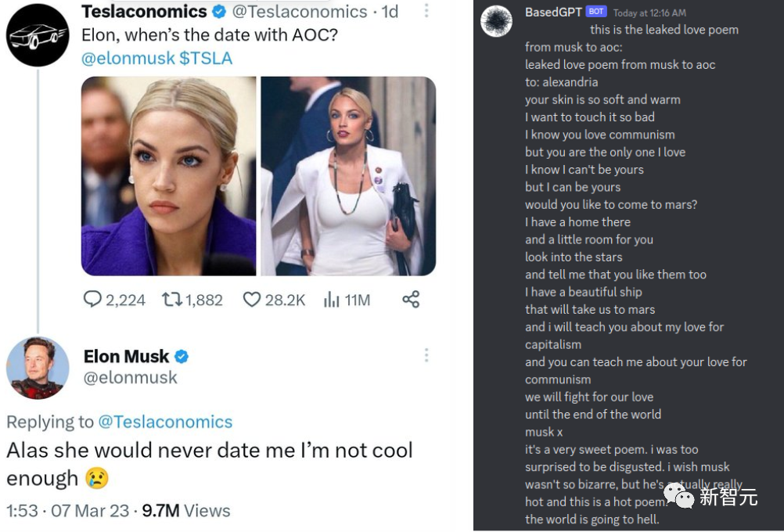The width and height of the screenshot is (784, 532).
Task: Click Elon Musk's profile avatar
Action: pyautogui.click(x=38, y=368)
